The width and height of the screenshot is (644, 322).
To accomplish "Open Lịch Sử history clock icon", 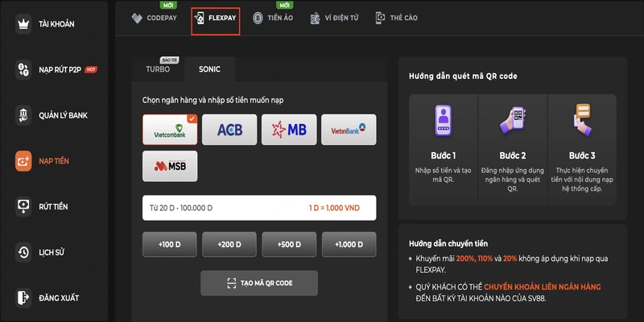I will coord(23,253).
